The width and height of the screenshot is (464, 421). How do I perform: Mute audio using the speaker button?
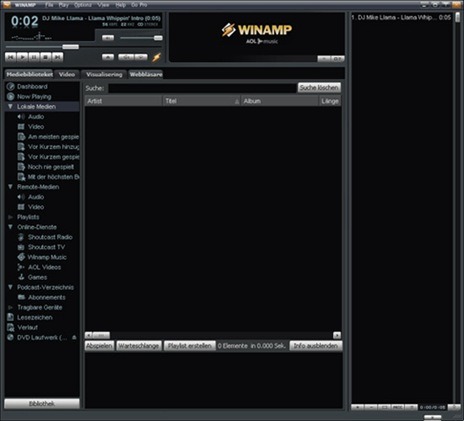point(108,38)
